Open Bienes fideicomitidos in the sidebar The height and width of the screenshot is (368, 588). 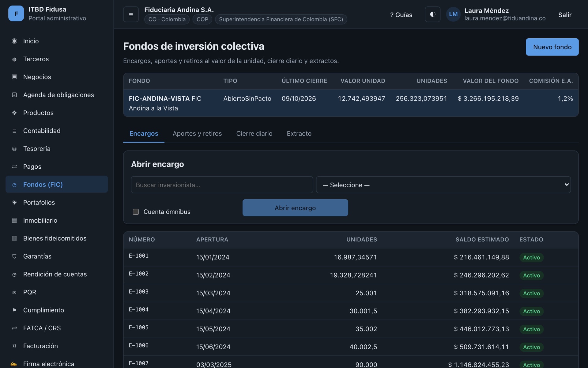[x=57, y=238]
